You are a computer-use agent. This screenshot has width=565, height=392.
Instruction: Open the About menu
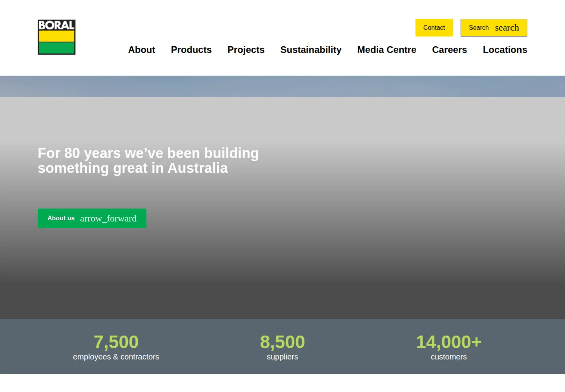142,50
